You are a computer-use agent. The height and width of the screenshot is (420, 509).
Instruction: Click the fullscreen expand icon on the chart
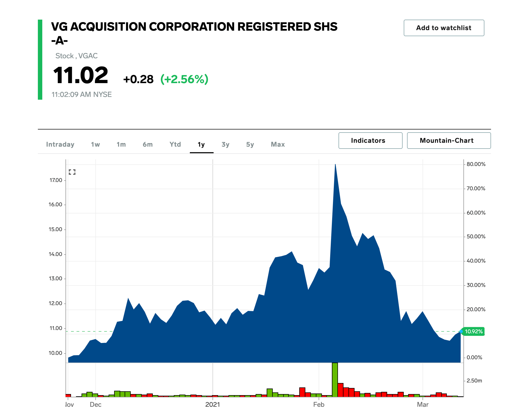[72, 172]
